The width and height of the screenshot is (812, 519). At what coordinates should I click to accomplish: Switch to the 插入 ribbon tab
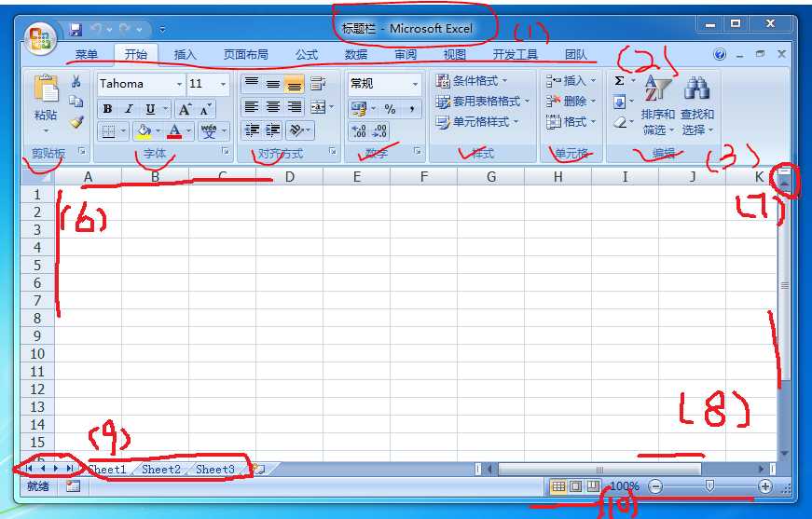pos(185,54)
